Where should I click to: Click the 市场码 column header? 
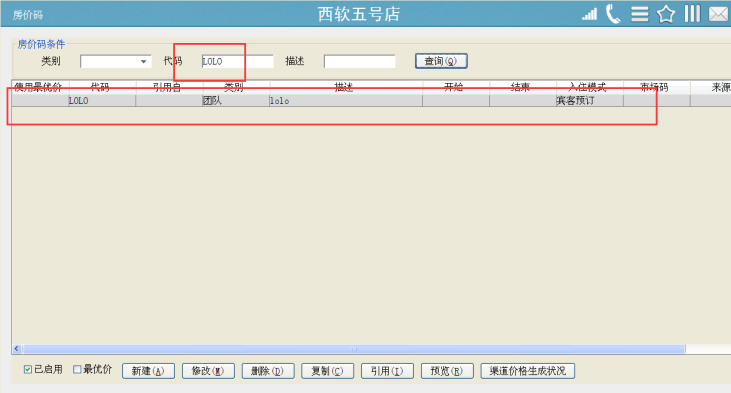pyautogui.click(x=656, y=87)
